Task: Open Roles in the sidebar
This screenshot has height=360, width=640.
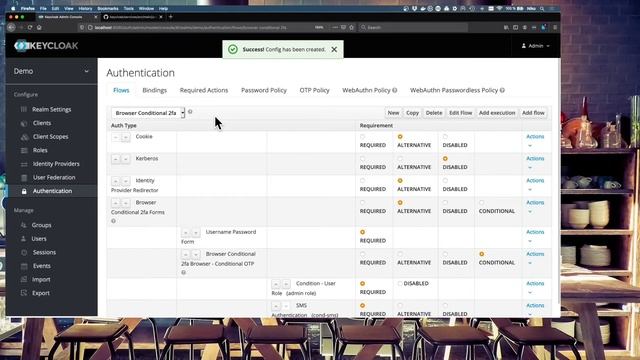Action: pos(40,150)
